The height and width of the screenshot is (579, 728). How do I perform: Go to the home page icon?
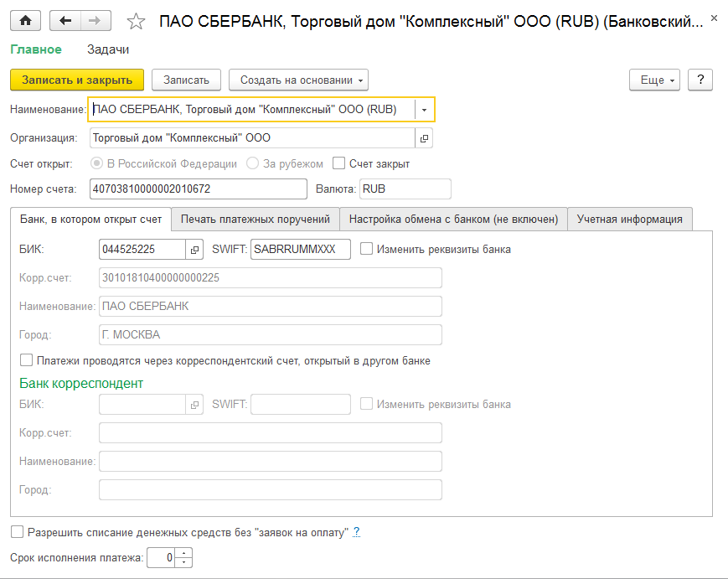[25, 20]
